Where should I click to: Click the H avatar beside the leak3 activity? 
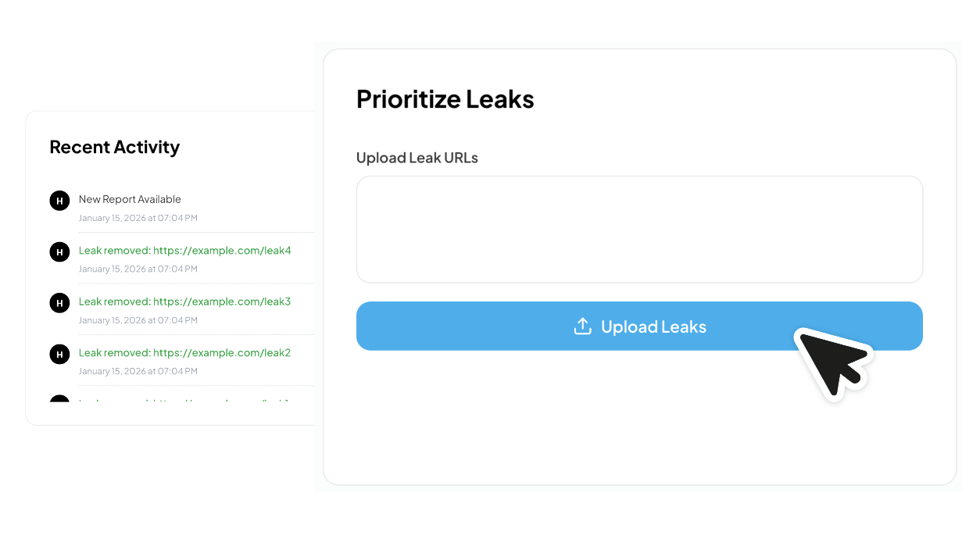point(59,303)
